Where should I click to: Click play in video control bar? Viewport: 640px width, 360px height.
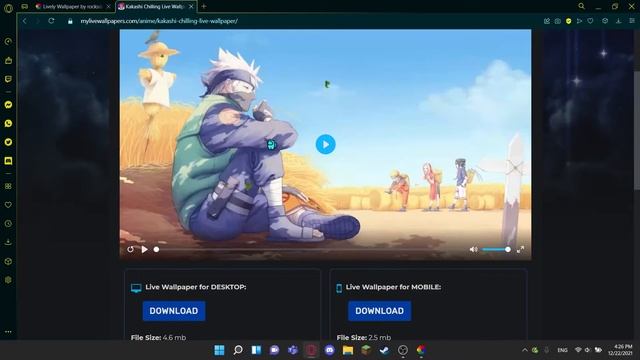point(144,249)
